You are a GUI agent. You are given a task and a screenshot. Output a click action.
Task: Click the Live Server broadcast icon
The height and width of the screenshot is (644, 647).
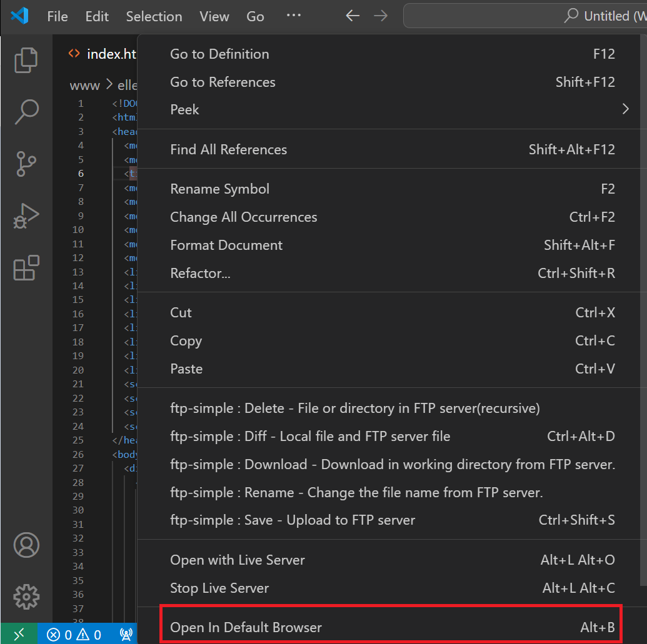point(126,634)
